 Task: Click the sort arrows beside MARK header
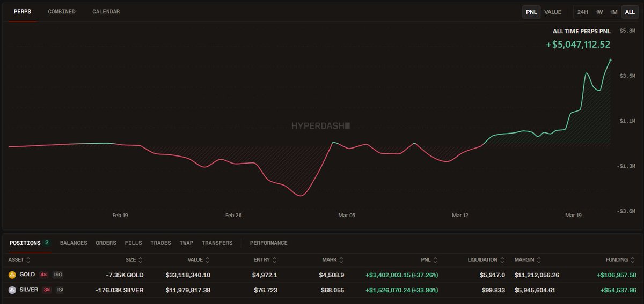[341, 260]
